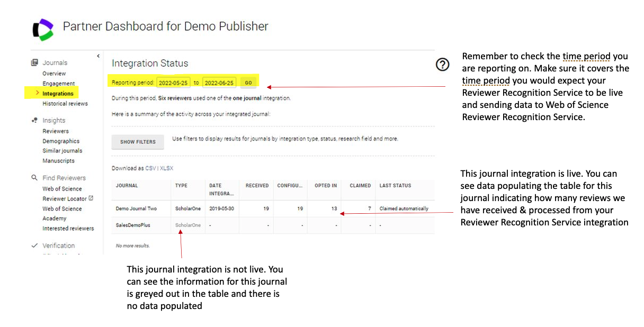Open Similar journals under Insights
This screenshot has height=327, width=644.
(62, 151)
